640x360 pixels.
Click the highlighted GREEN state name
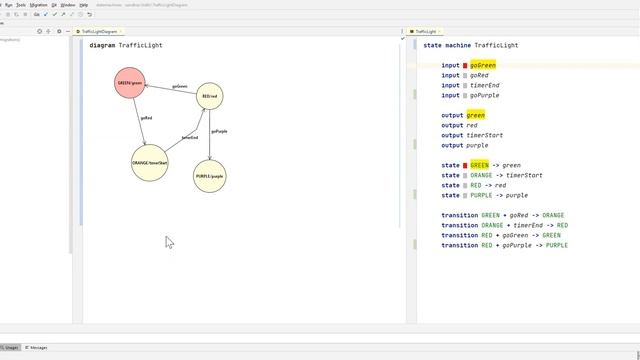[479, 165]
